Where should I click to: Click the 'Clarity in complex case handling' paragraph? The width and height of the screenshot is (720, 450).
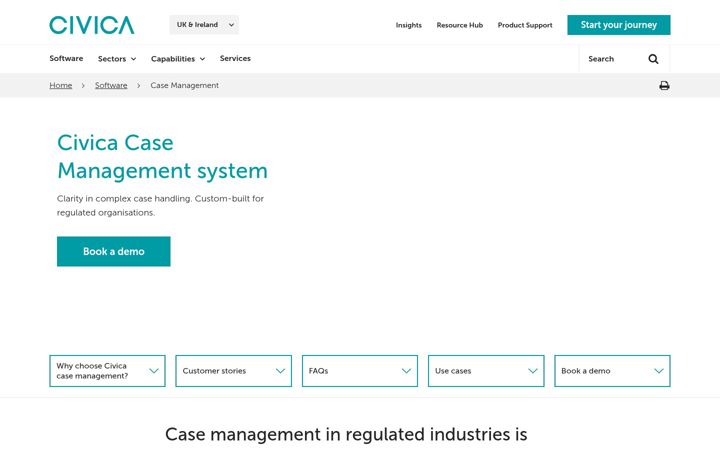[160, 205]
